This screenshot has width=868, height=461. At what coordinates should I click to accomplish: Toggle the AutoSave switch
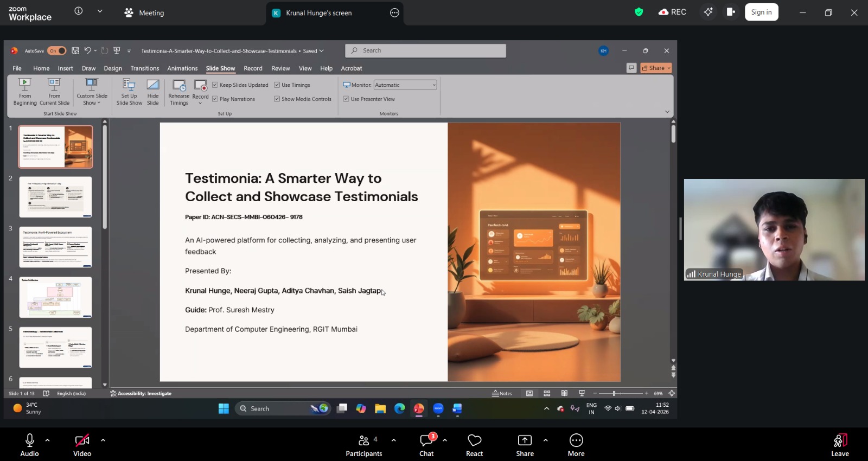(x=57, y=51)
